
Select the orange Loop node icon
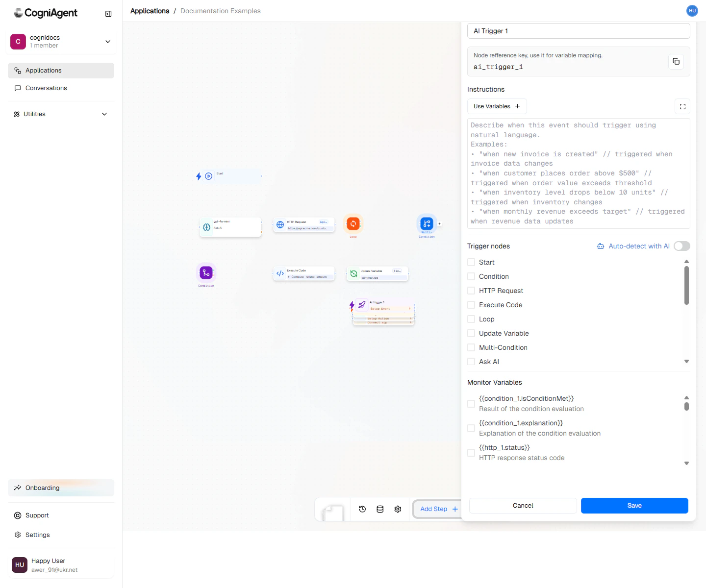pos(353,224)
